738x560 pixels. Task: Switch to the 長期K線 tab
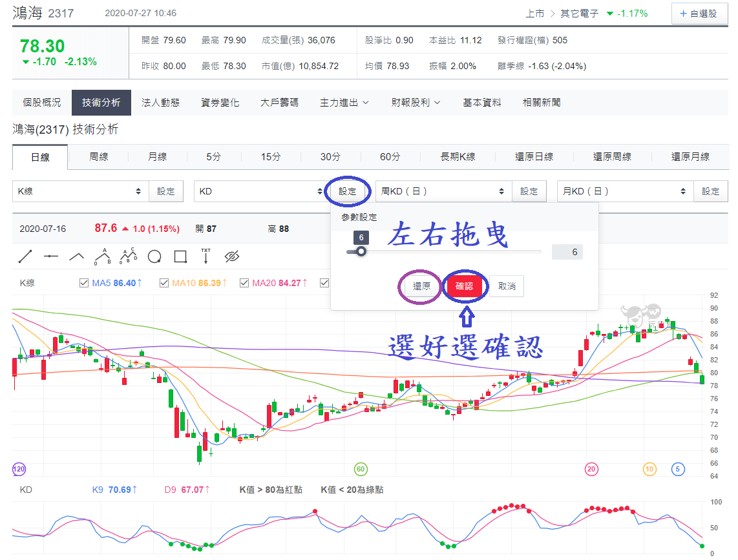point(458,157)
